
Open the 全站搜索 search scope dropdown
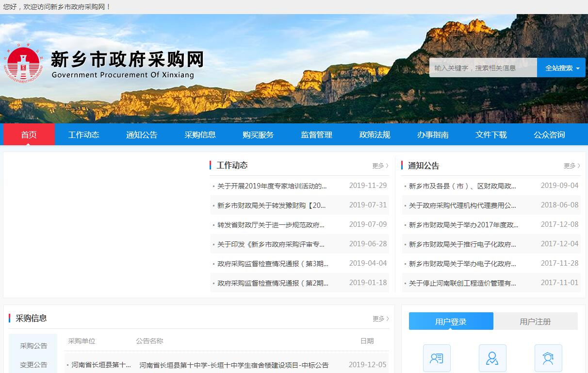pyautogui.click(x=561, y=68)
